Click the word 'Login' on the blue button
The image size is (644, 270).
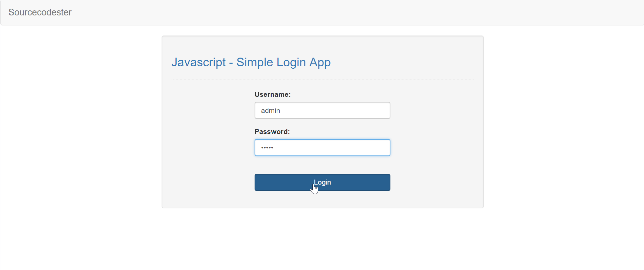pyautogui.click(x=322, y=182)
